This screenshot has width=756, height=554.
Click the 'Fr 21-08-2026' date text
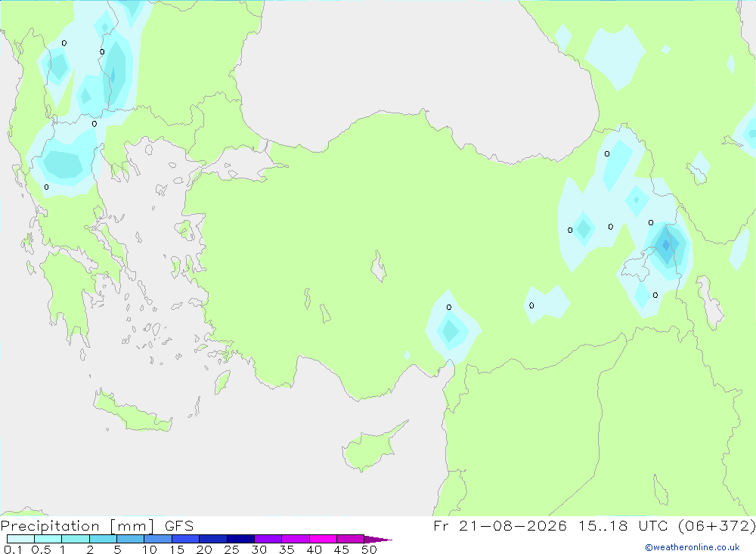pos(500,526)
